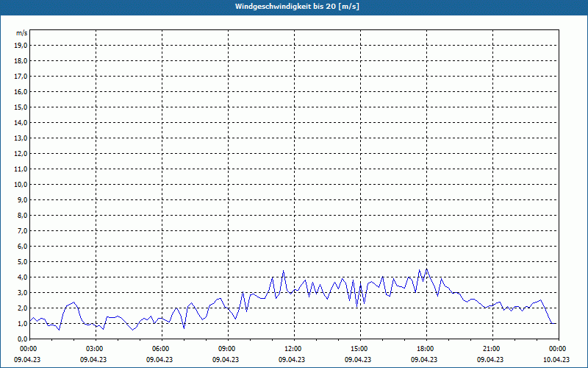Select the 19,0 y-axis label
The width and height of the screenshot is (588, 368).
21,45
